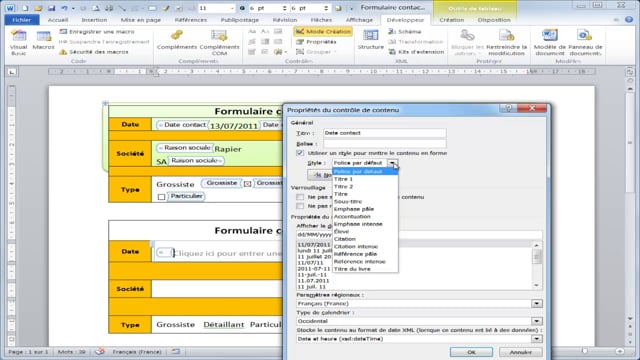Click the table move handle
This screenshot has height=360, width=640.
(105, 103)
